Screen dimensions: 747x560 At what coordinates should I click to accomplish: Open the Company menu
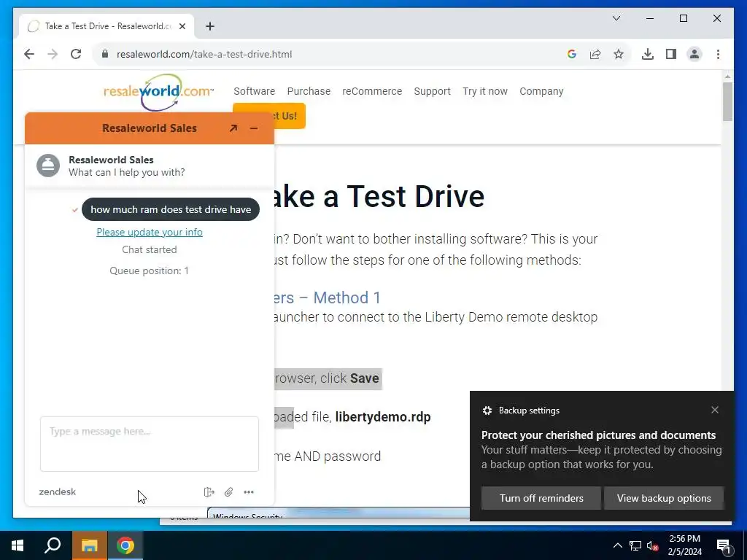coord(541,91)
